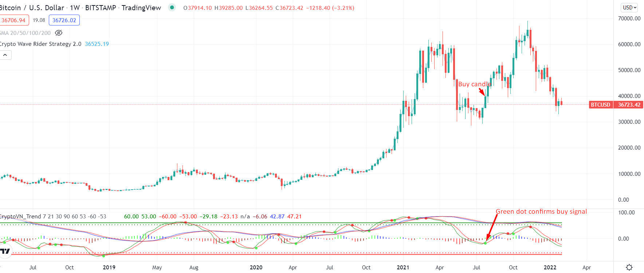Click the green market status dot
Viewport: 644px width, 273px height.
(x=172, y=7)
